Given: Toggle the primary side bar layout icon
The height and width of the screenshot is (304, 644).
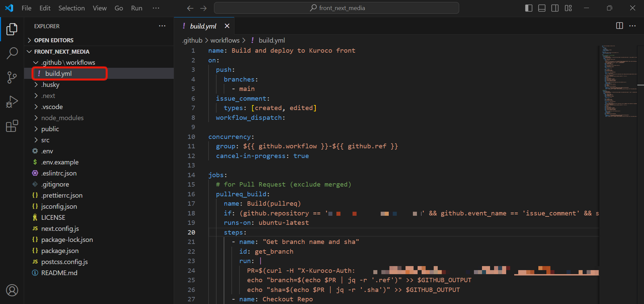Looking at the screenshot, I should 529,8.
